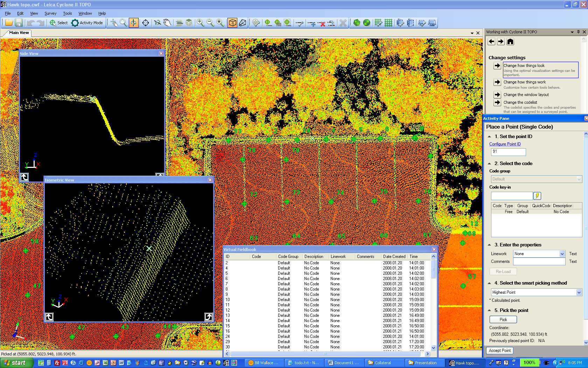The width and height of the screenshot is (588, 368).
Task: Click the place single point icon
Action: point(268,23)
